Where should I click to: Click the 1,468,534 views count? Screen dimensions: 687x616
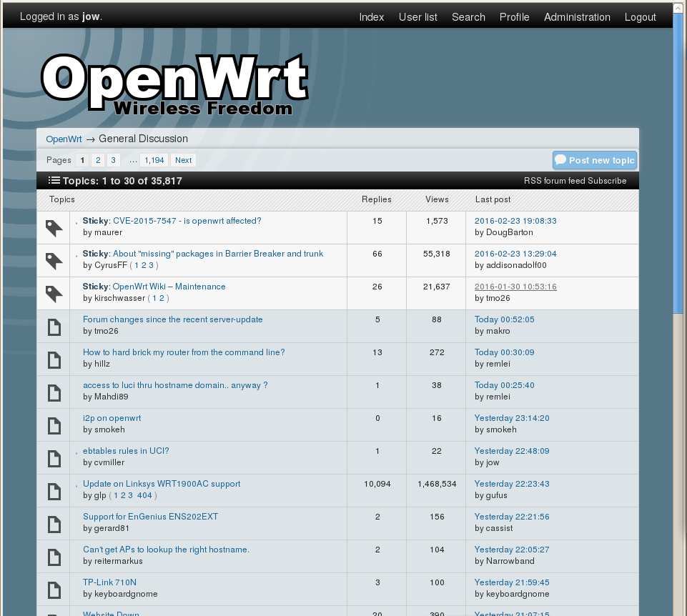pos(437,484)
